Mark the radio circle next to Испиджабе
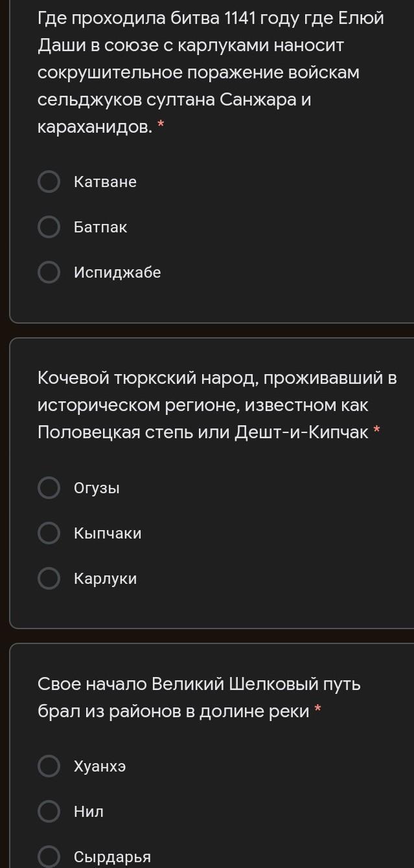This screenshot has width=414, height=868. coord(49,273)
